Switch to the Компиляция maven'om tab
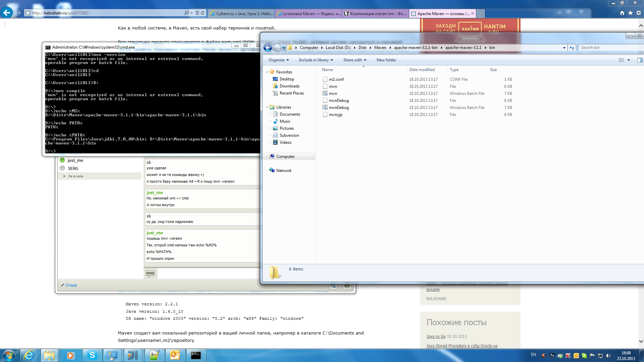The height and width of the screenshot is (362, 644). point(376,13)
